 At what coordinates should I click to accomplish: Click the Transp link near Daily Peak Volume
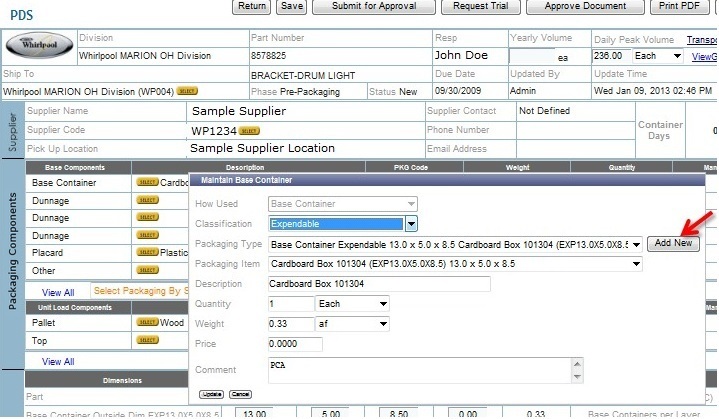(x=702, y=40)
